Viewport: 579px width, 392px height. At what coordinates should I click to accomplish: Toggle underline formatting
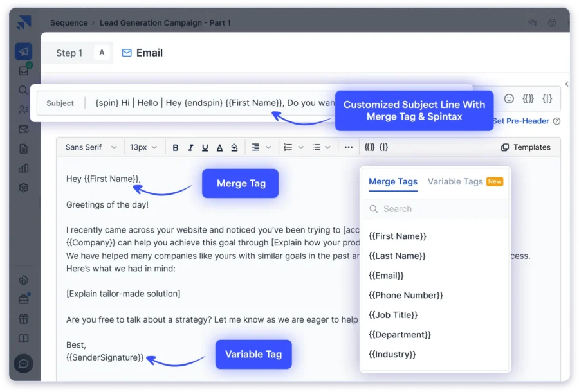click(x=205, y=148)
